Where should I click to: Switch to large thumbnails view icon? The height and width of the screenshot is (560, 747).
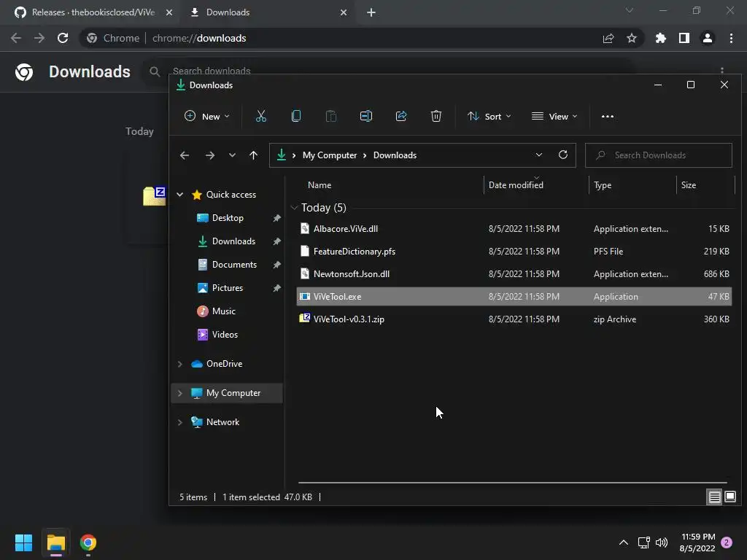pyautogui.click(x=729, y=497)
